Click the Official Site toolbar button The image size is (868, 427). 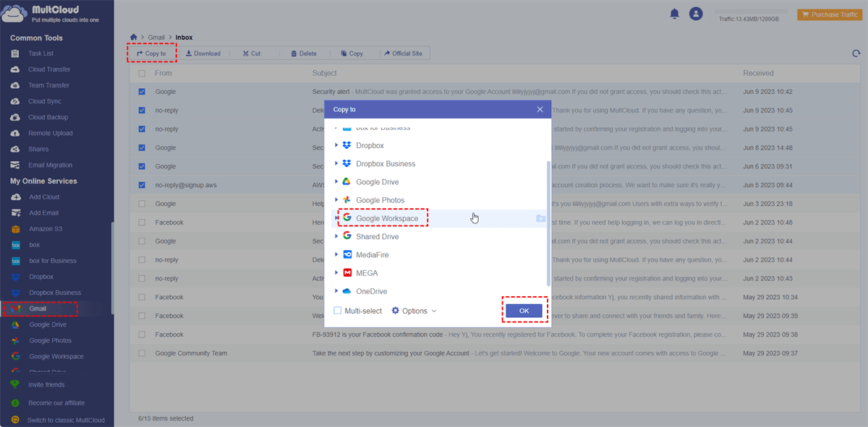(403, 53)
